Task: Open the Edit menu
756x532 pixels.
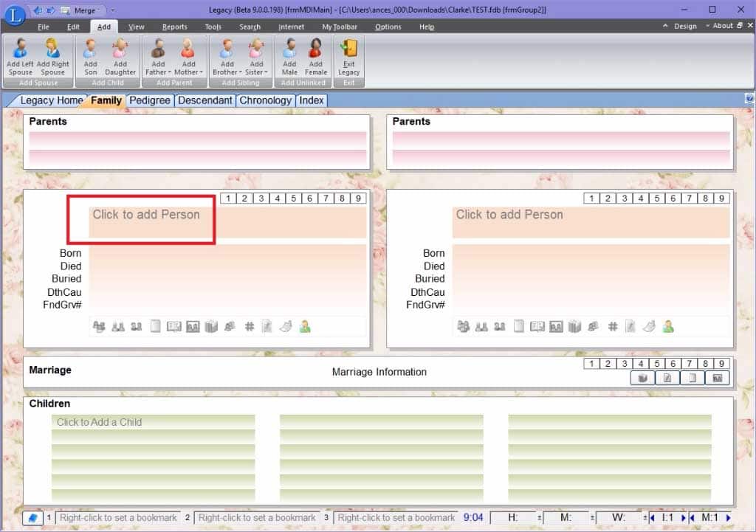Action: (73, 27)
